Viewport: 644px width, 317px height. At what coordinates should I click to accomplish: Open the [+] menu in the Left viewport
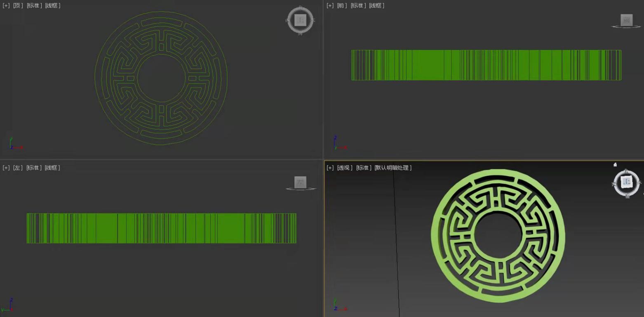pyautogui.click(x=6, y=168)
